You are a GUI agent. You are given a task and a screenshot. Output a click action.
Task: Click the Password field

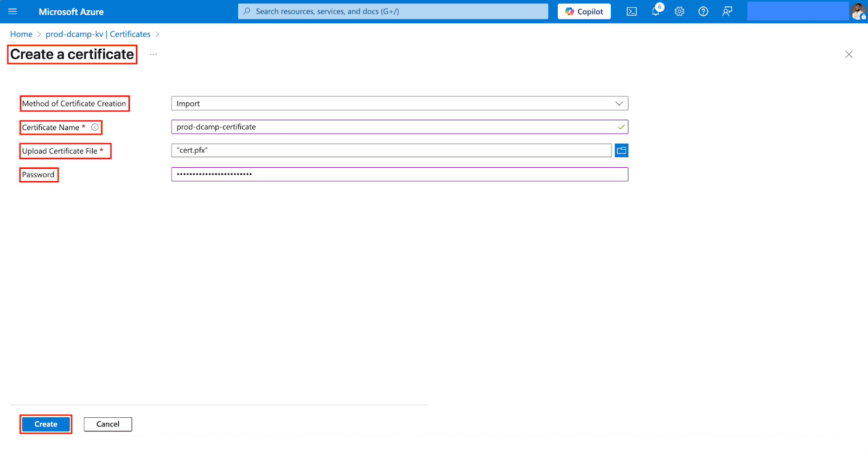pyautogui.click(x=400, y=174)
